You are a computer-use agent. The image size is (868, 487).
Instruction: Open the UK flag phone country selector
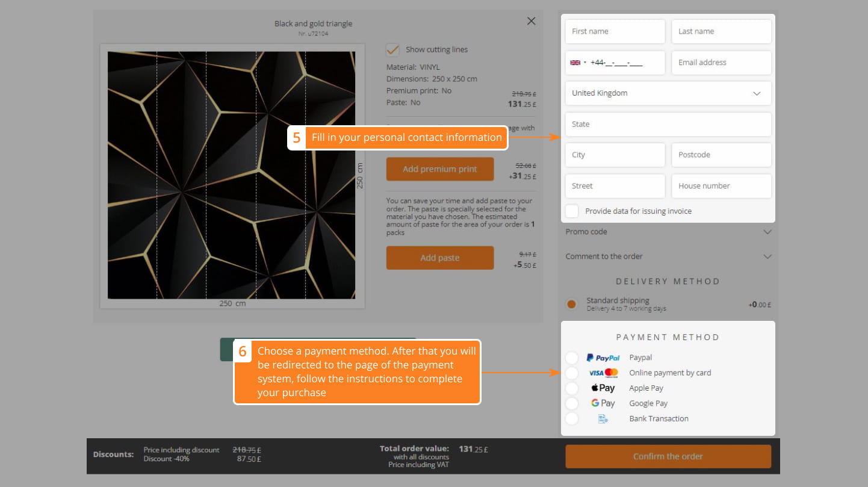tap(578, 63)
